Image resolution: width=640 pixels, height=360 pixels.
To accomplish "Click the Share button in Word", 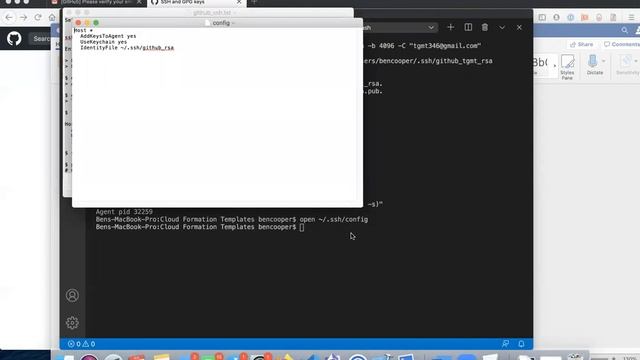I will (581, 44).
